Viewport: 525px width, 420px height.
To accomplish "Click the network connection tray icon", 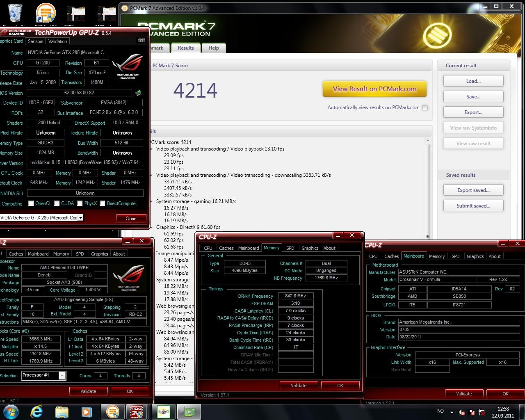I will (482, 412).
